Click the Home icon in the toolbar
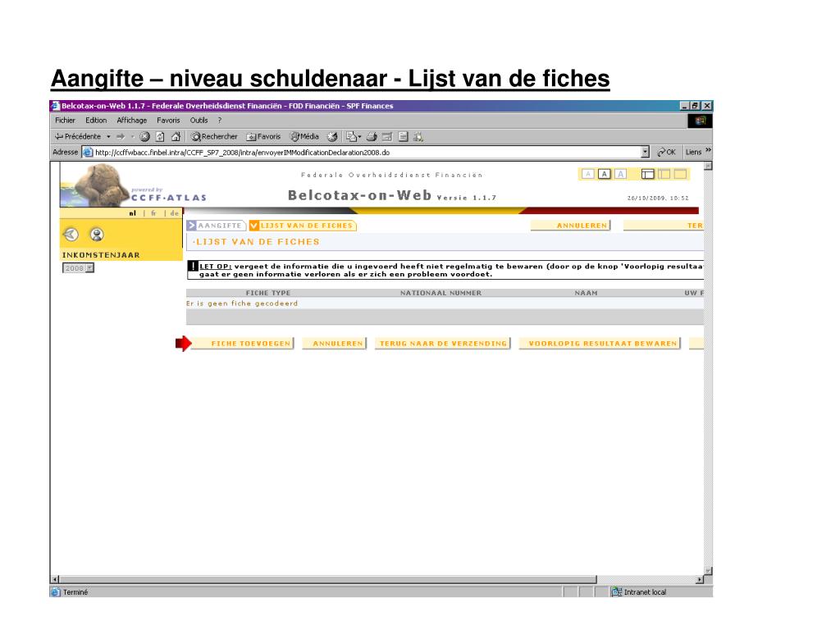The width and height of the screenshot is (840, 630). pyautogui.click(x=176, y=137)
